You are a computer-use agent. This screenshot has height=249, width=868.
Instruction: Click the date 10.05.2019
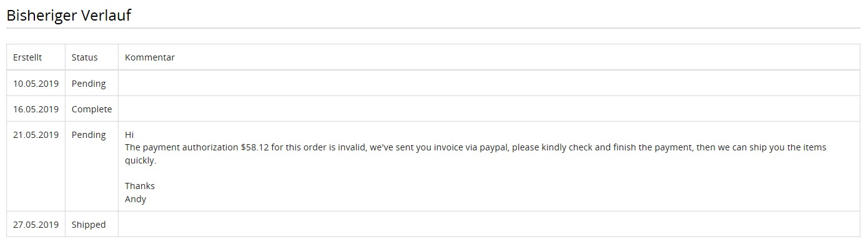pyautogui.click(x=36, y=83)
